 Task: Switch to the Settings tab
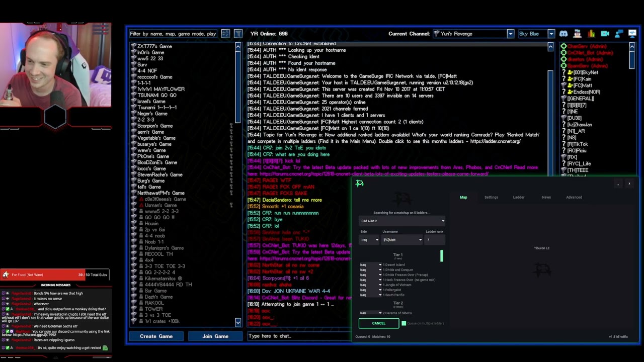(491, 197)
